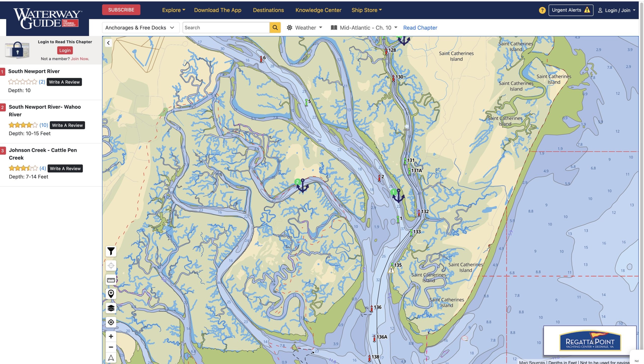Open the Knowledge Center menu item
This screenshot has width=644, height=364.
318,10
